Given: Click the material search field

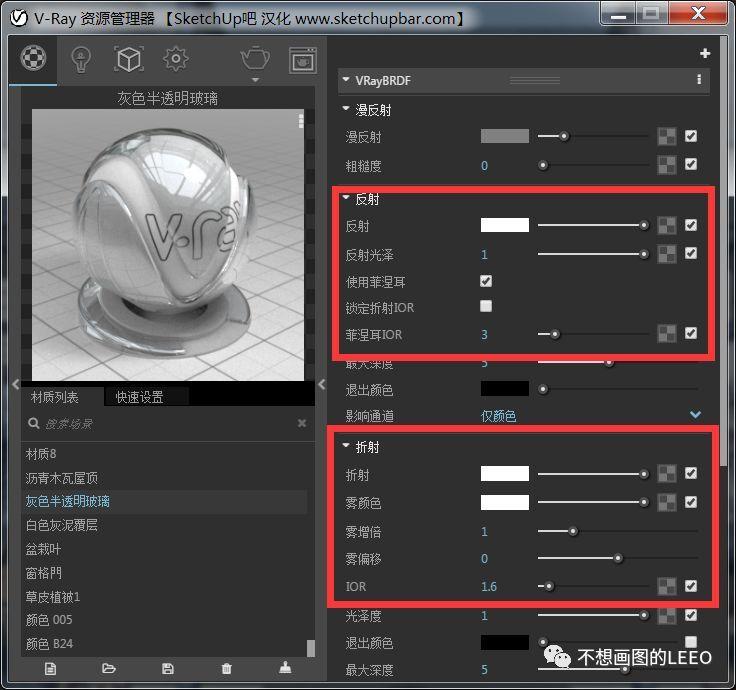Looking at the screenshot, I should (x=169, y=423).
